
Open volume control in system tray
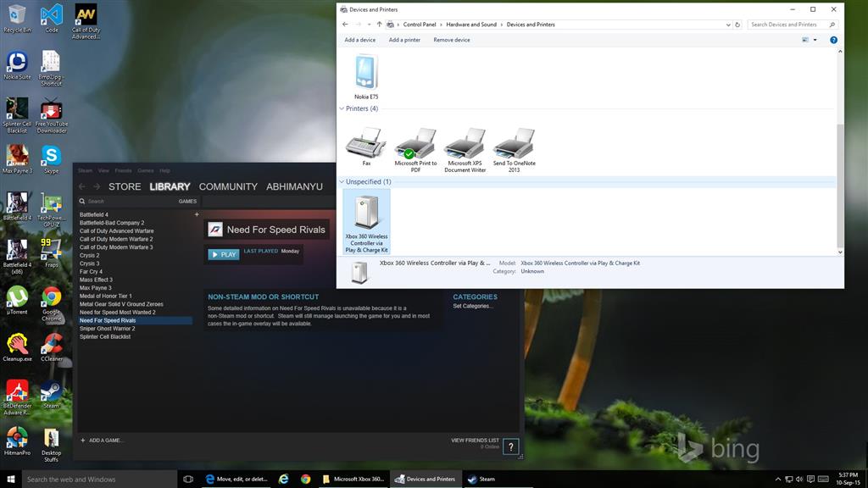pos(799,480)
